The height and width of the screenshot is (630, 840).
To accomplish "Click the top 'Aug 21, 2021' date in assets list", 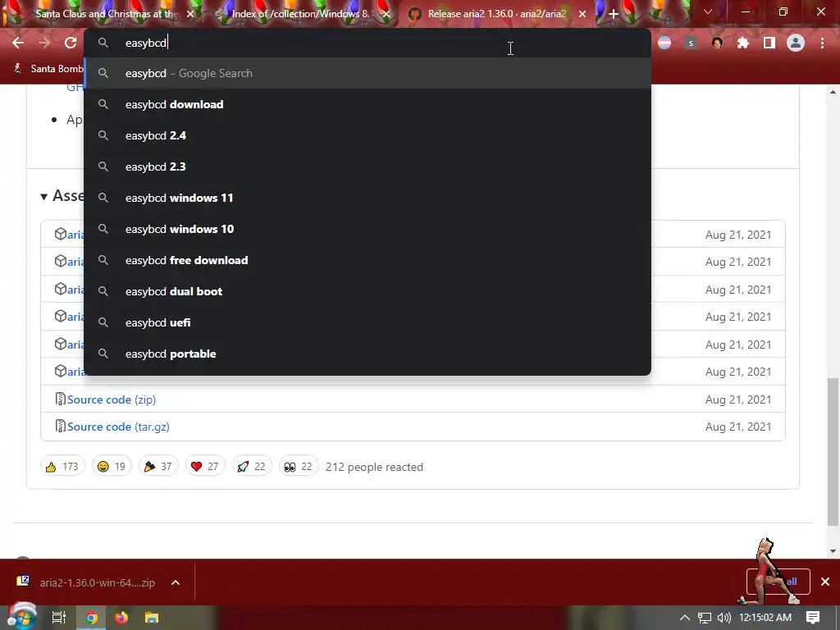I will click(738, 235).
